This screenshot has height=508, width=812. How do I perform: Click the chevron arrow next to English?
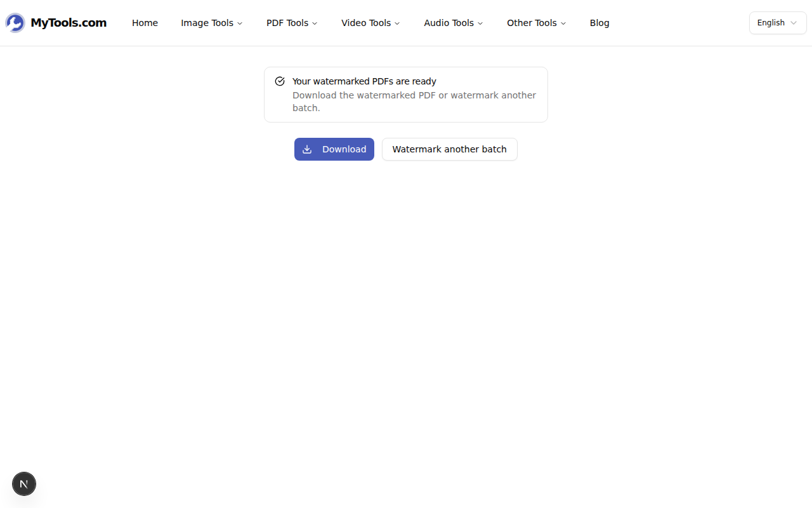click(x=793, y=23)
